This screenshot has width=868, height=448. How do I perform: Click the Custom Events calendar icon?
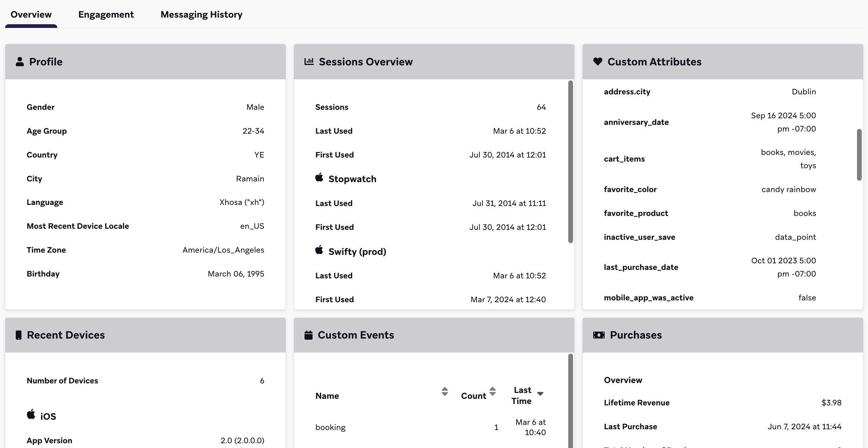pyautogui.click(x=309, y=335)
